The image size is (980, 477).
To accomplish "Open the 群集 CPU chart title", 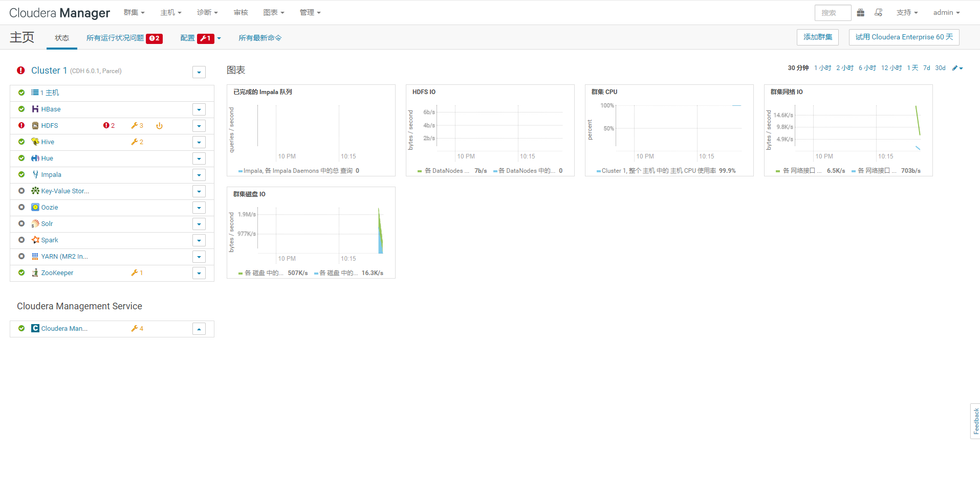I will [604, 92].
